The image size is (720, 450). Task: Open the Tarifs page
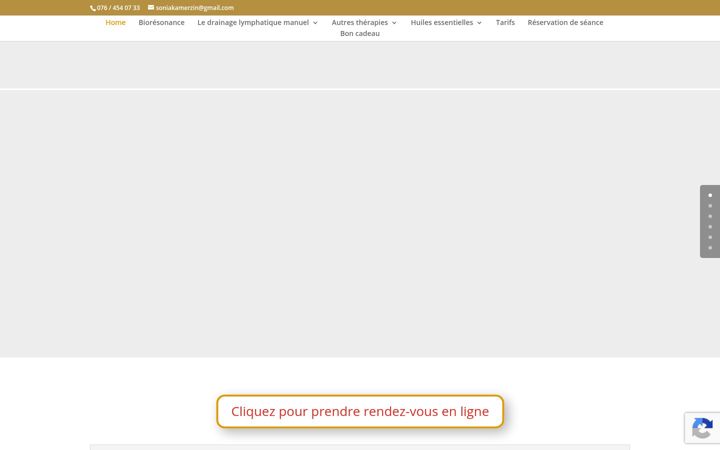[505, 22]
